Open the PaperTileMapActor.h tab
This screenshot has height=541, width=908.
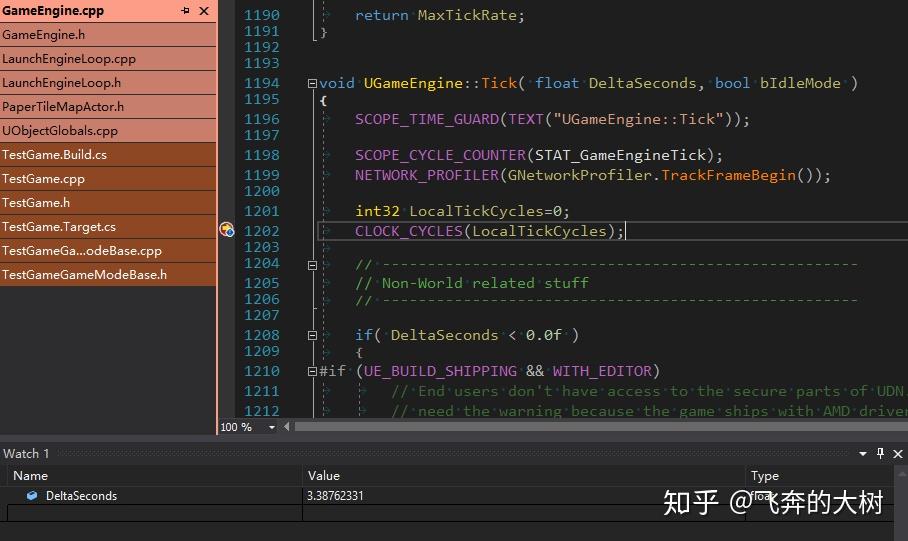[108, 107]
